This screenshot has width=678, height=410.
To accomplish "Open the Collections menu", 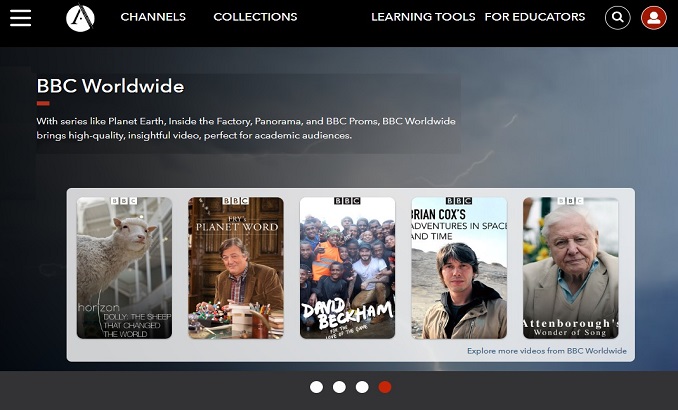I will click(x=255, y=17).
